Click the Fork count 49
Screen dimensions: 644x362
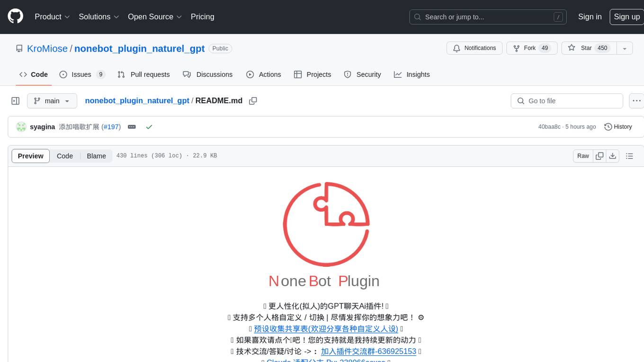pyautogui.click(x=545, y=48)
